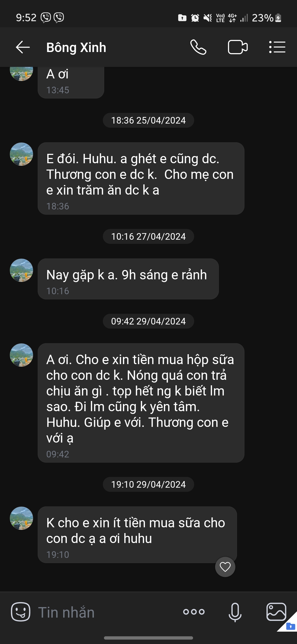Screen dimensions: 297x644
Task: Tap the secure folder corner icon
Action: pyautogui.click(x=290, y=626)
